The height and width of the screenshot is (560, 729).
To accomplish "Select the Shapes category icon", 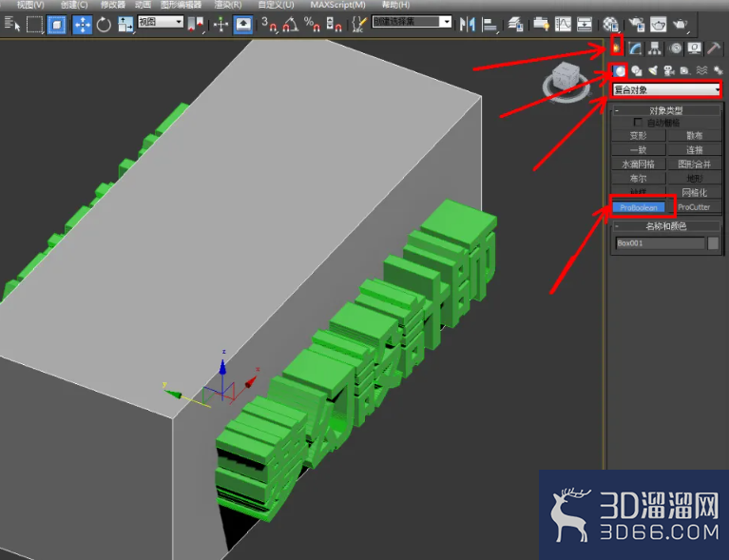I will (637, 70).
